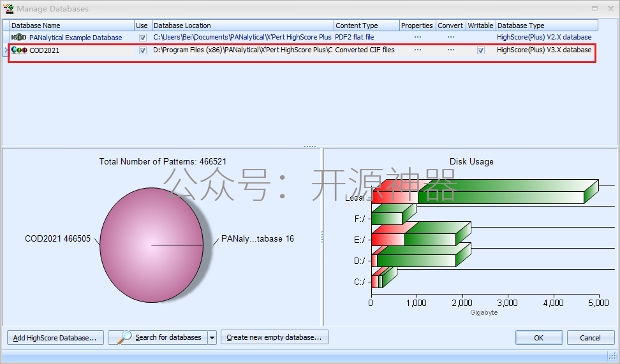Click the E:/ disk usage bar
The width and height of the screenshot is (620, 364).
tap(421, 235)
